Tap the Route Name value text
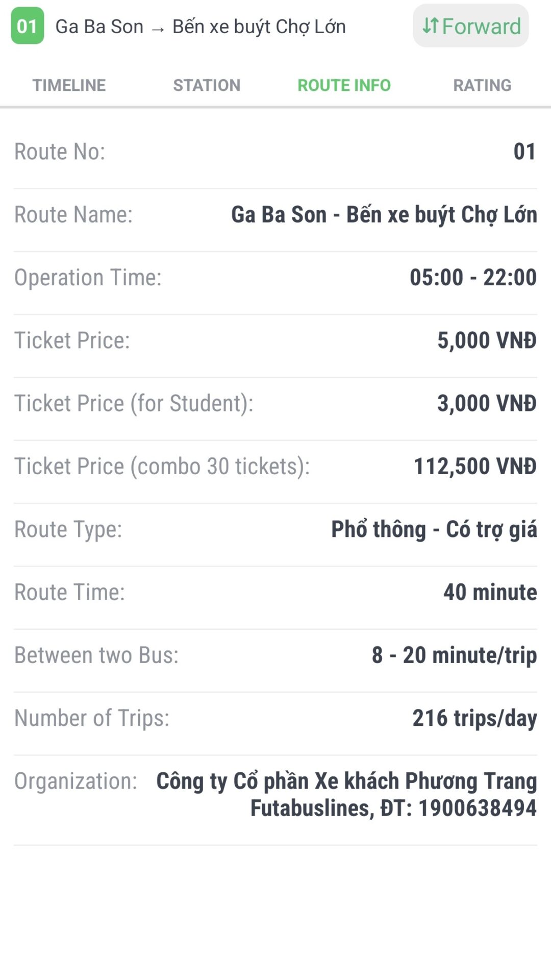This screenshot has width=551, height=980. 384,215
